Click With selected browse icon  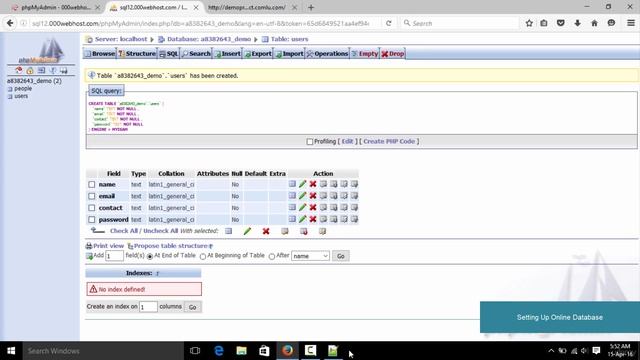(x=229, y=231)
